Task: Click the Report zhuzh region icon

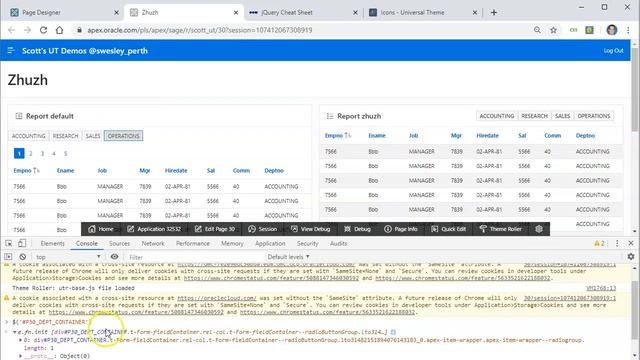Action: [x=330, y=116]
